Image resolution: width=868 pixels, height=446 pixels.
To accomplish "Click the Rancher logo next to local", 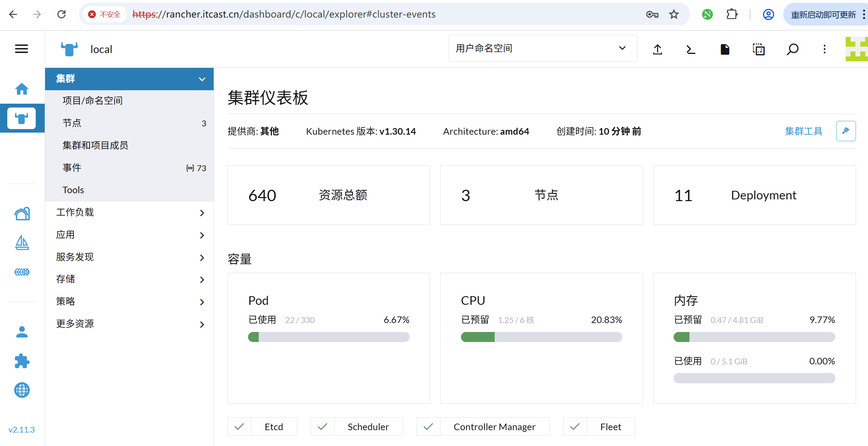I will 69,49.
